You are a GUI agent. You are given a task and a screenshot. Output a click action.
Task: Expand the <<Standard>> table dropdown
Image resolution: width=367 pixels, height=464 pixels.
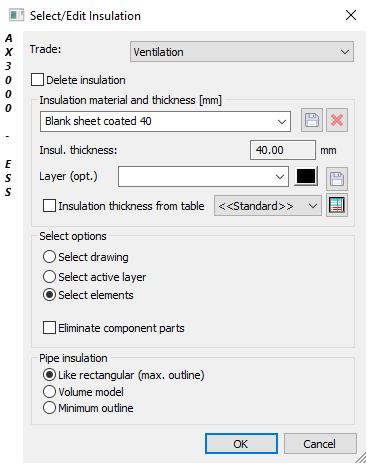point(268,206)
